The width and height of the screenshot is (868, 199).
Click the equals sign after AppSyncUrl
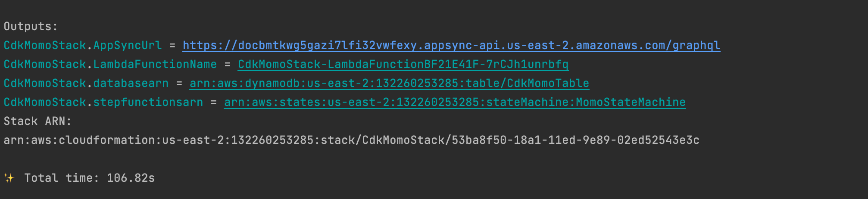(x=172, y=46)
